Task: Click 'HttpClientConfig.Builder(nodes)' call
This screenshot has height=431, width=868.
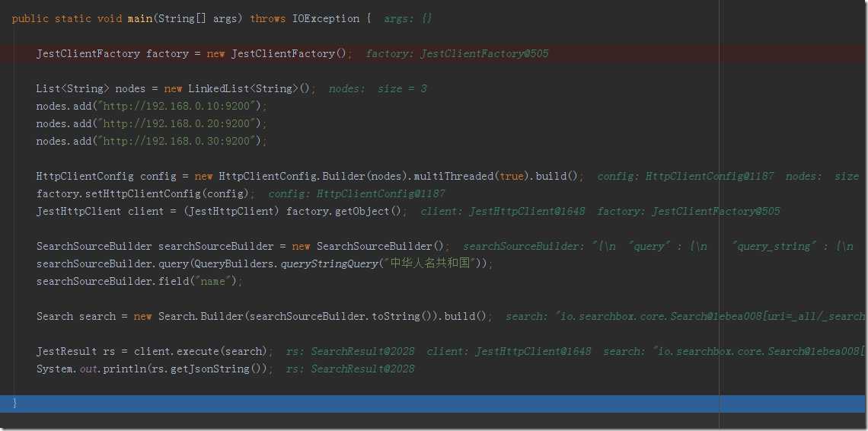Action: 315,176
